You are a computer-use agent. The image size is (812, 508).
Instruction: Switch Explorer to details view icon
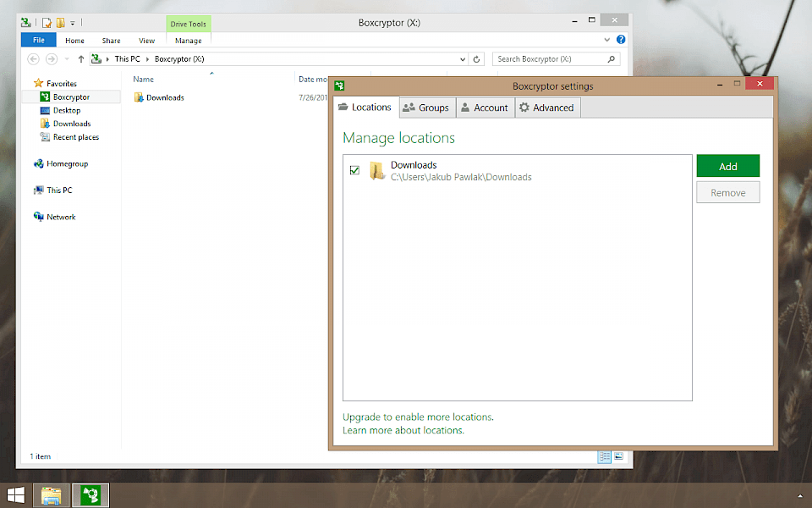(x=604, y=456)
